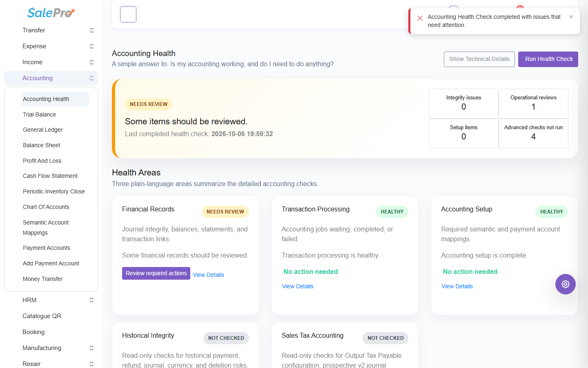Collapse the Accounting sidebar menu
This screenshot has height=368, width=588.
coord(51,78)
